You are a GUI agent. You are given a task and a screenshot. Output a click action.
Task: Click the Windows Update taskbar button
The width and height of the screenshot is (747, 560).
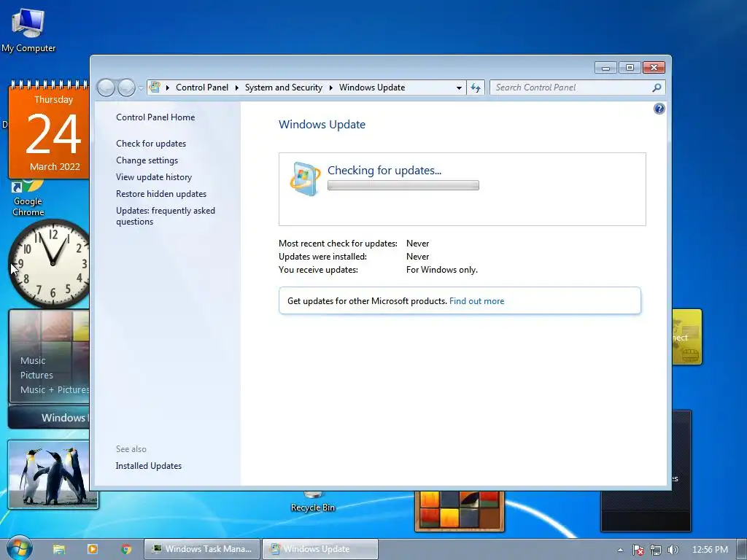[320, 549]
